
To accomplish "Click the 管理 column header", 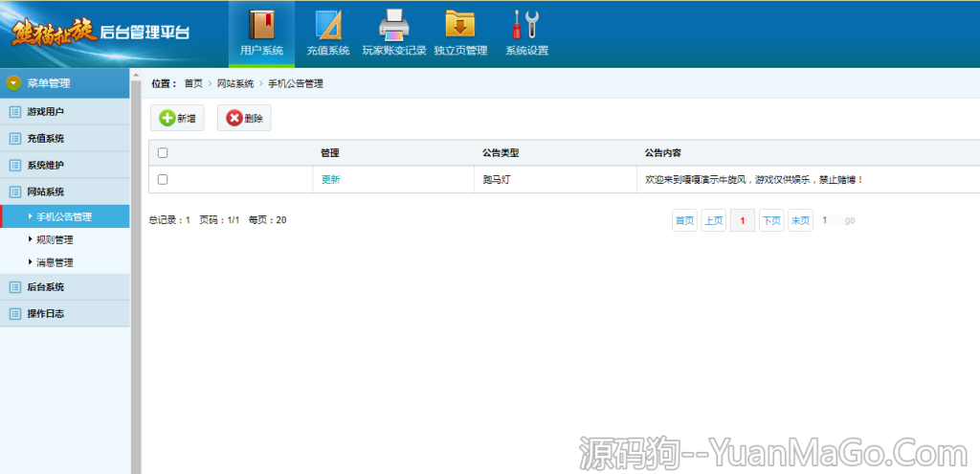I will tap(330, 152).
